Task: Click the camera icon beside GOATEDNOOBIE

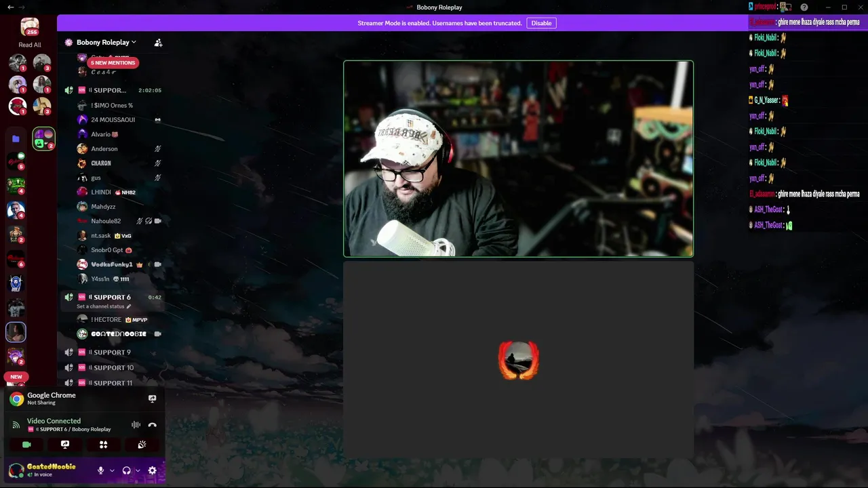Action: click(x=157, y=334)
